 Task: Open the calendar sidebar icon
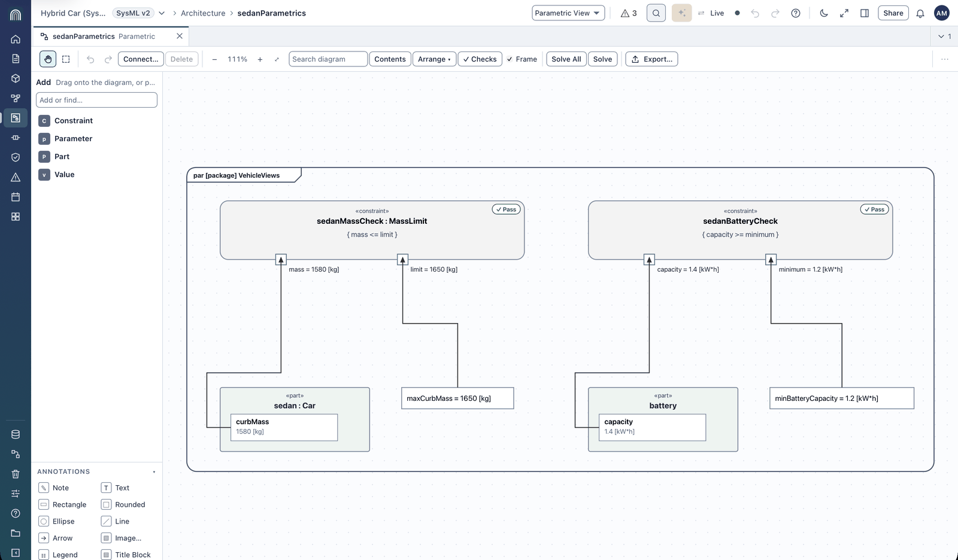click(x=16, y=197)
